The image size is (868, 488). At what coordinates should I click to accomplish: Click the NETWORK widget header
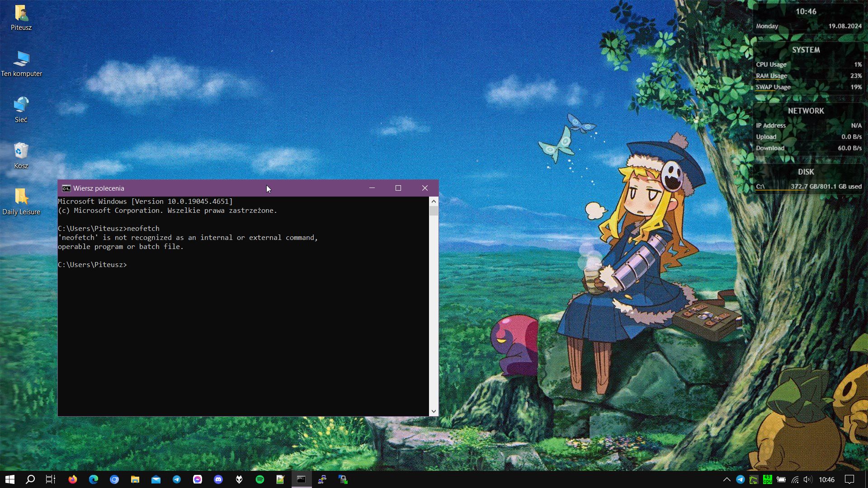806,111
